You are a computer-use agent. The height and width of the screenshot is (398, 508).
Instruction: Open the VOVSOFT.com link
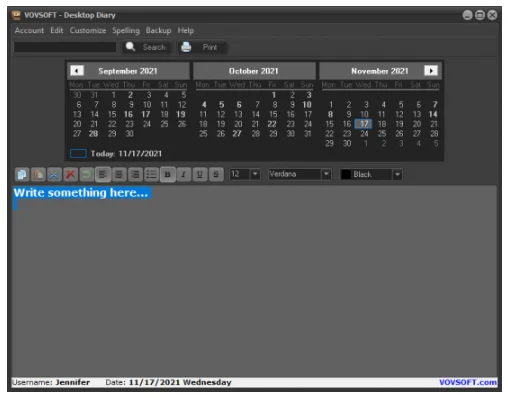click(468, 382)
